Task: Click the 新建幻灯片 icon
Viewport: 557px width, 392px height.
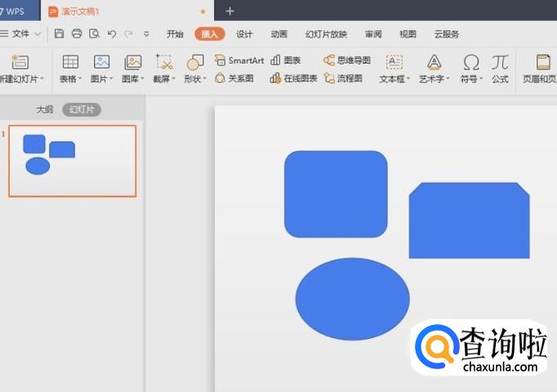Action: (x=20, y=62)
